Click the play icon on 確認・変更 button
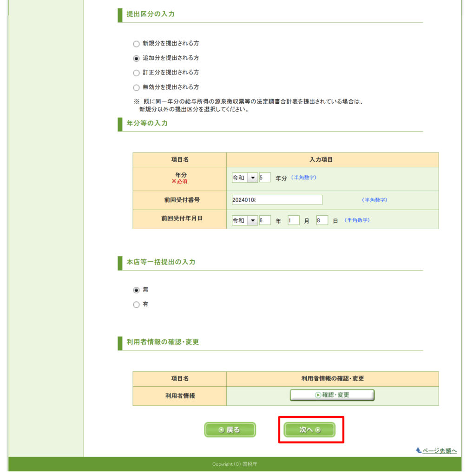 coord(318,395)
